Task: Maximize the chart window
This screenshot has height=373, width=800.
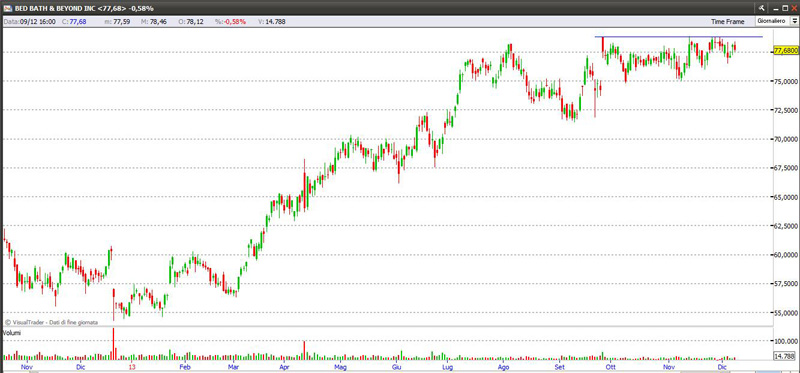Action: (x=784, y=8)
